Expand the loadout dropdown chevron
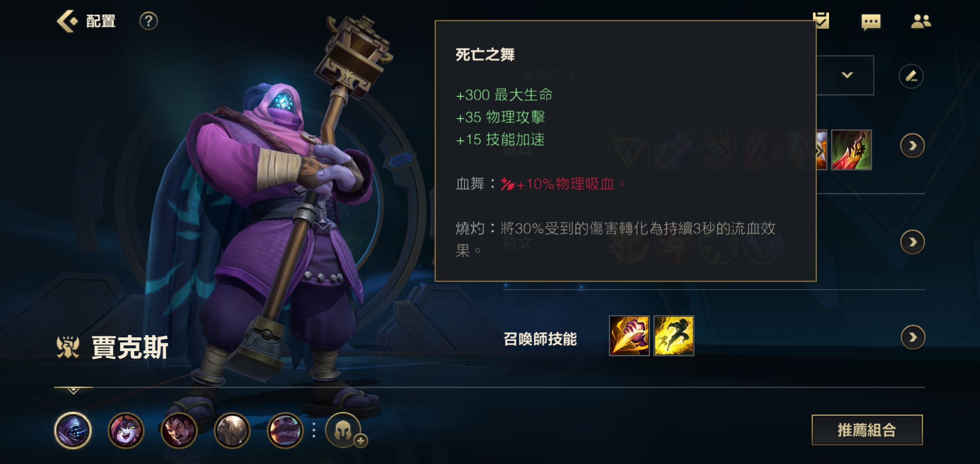The width and height of the screenshot is (980, 464). (847, 75)
